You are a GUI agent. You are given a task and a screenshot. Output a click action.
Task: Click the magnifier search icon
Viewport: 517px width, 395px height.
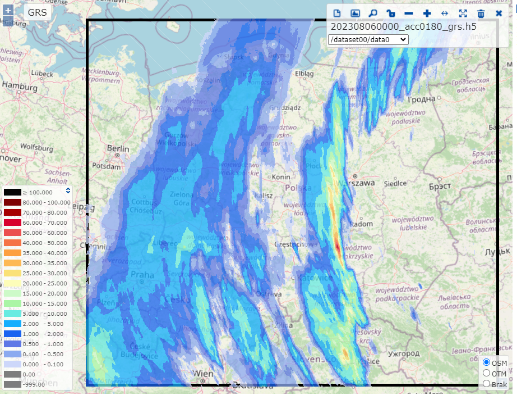(x=373, y=13)
